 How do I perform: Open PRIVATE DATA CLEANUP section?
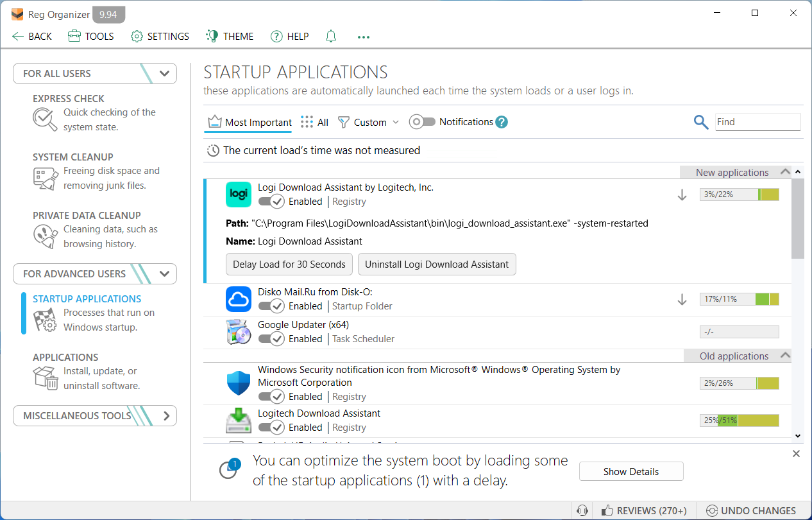87,216
